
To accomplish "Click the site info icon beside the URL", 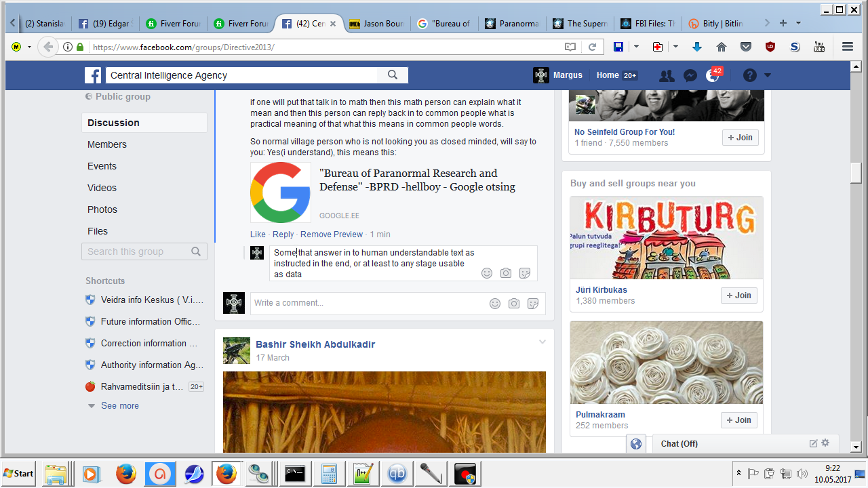I will pos(68,47).
